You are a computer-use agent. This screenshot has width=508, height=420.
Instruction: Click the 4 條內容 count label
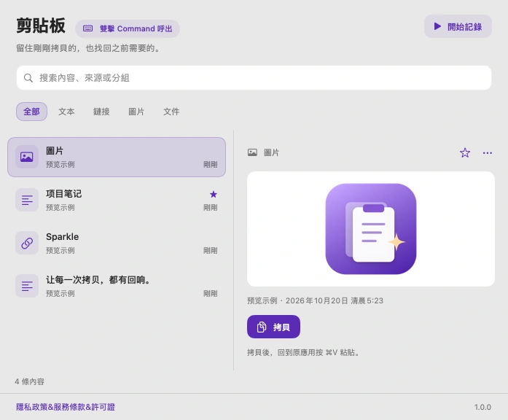29,381
